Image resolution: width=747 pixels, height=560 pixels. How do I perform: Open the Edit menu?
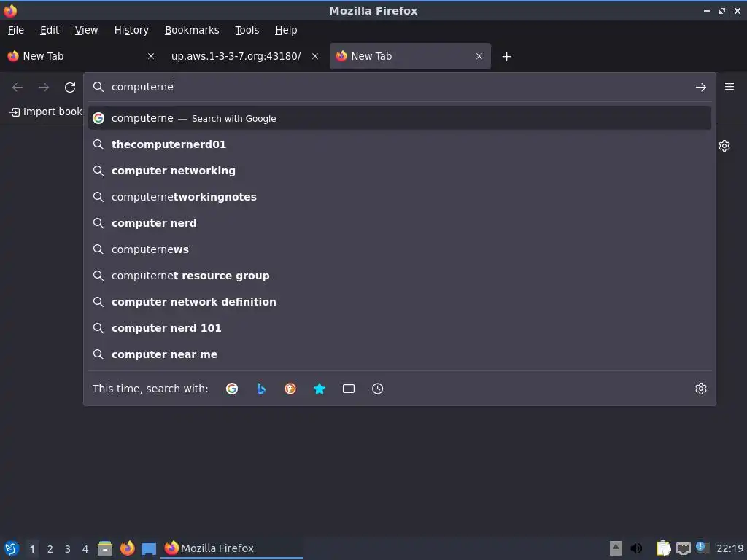click(x=50, y=30)
